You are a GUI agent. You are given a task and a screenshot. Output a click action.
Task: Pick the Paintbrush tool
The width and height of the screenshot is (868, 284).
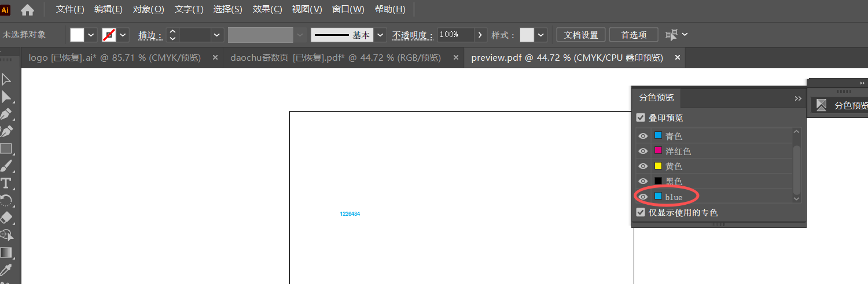(x=6, y=167)
